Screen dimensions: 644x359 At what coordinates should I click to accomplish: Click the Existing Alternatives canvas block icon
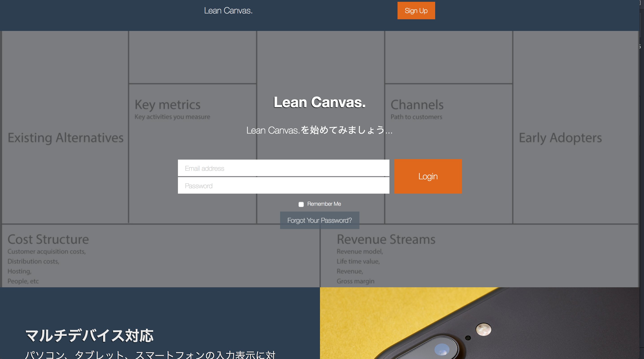65,137
